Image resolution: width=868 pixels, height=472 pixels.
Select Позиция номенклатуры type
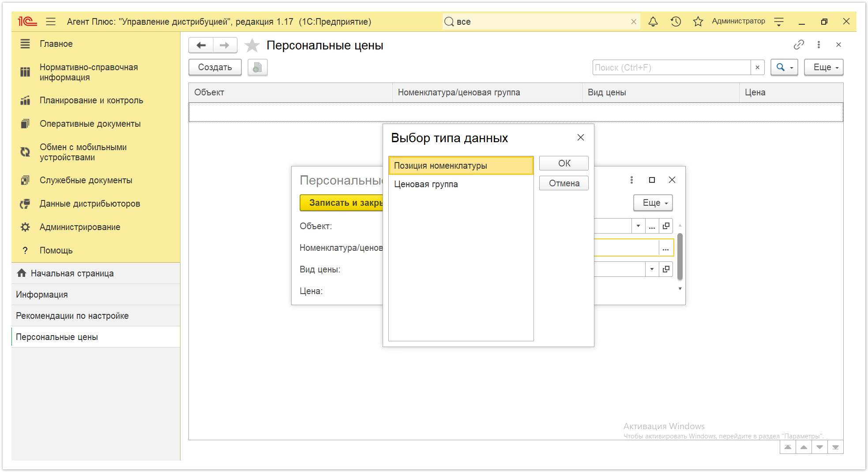click(461, 166)
